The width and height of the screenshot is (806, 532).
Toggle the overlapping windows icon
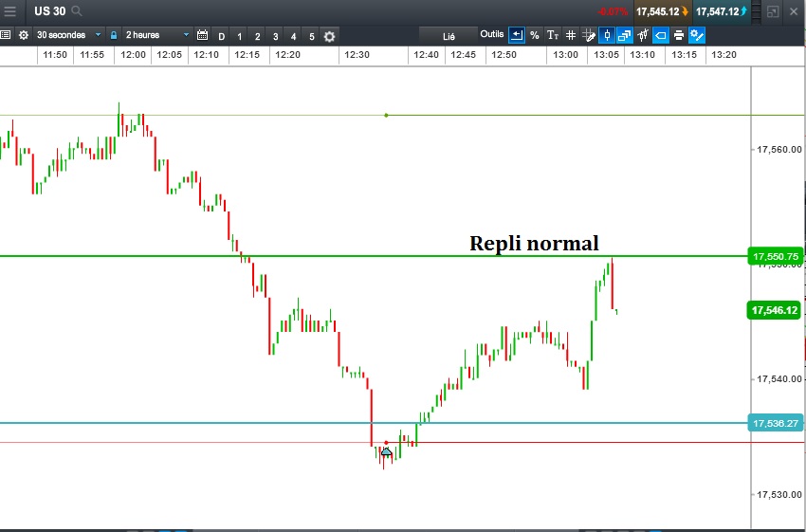625,35
